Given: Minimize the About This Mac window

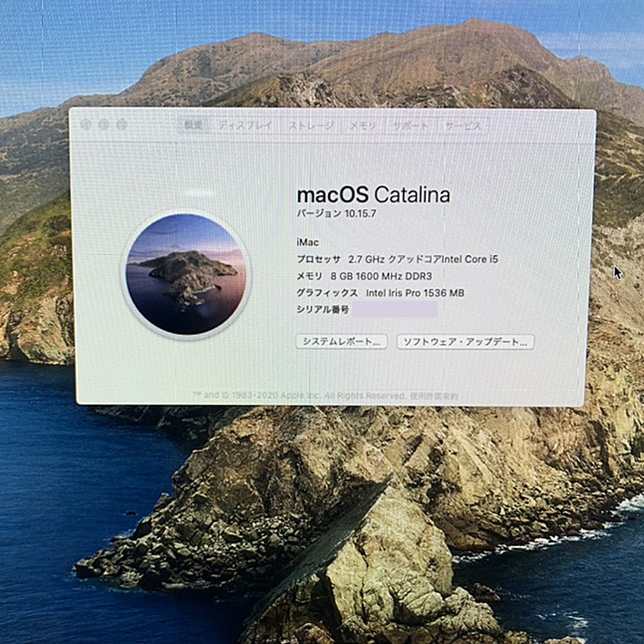Looking at the screenshot, I should coord(104,124).
